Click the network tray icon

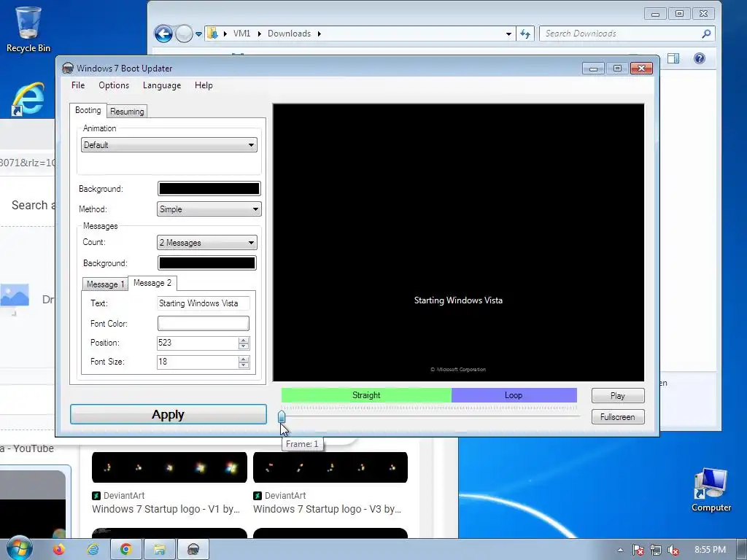pos(656,550)
